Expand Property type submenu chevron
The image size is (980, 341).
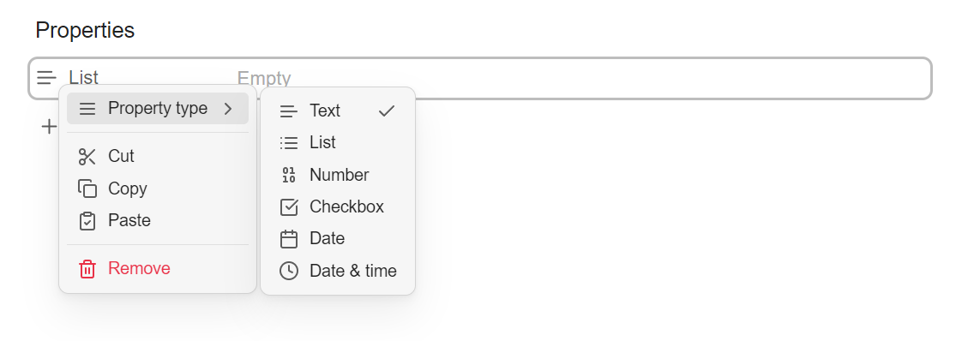click(228, 109)
